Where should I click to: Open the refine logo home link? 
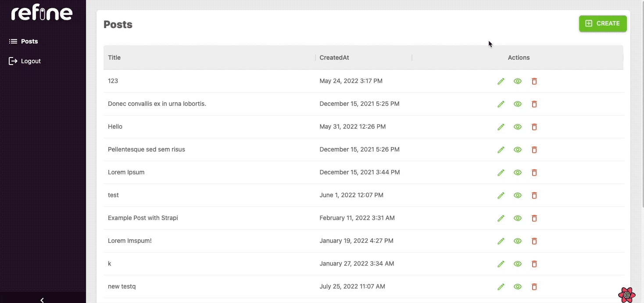(x=42, y=12)
